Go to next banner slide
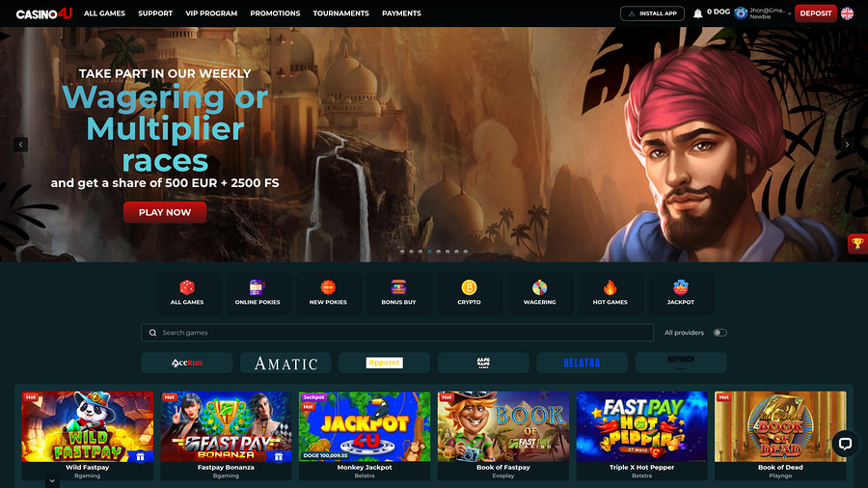The height and width of the screenshot is (488, 868). click(x=847, y=145)
